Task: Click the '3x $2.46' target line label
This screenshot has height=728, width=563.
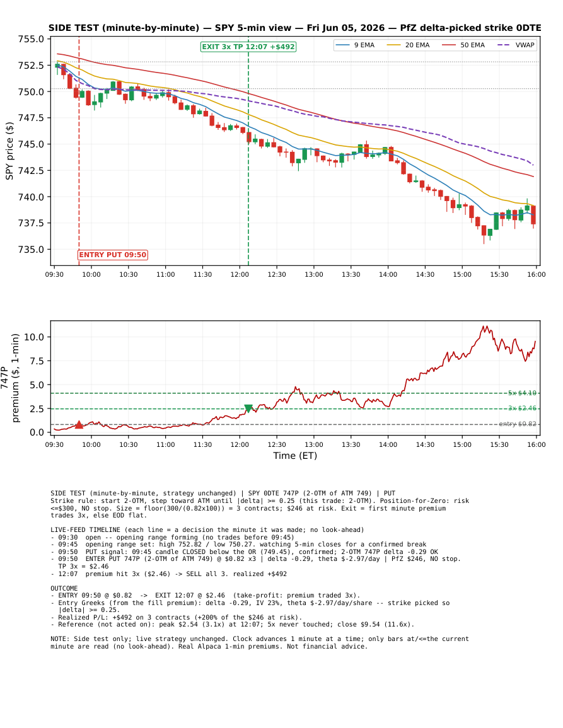Action: coord(522,408)
